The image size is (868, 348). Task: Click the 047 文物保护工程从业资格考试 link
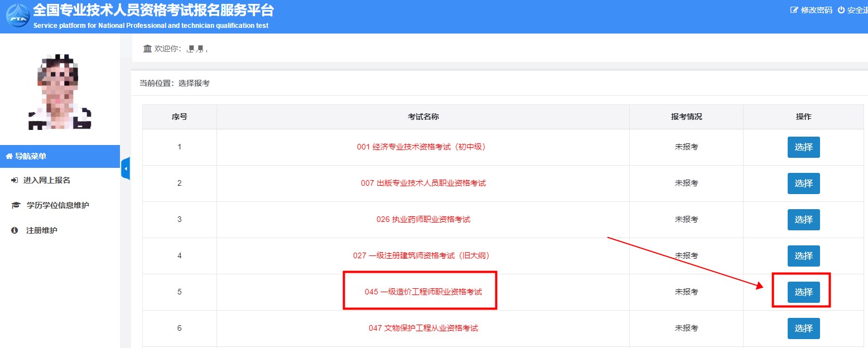[x=423, y=328]
